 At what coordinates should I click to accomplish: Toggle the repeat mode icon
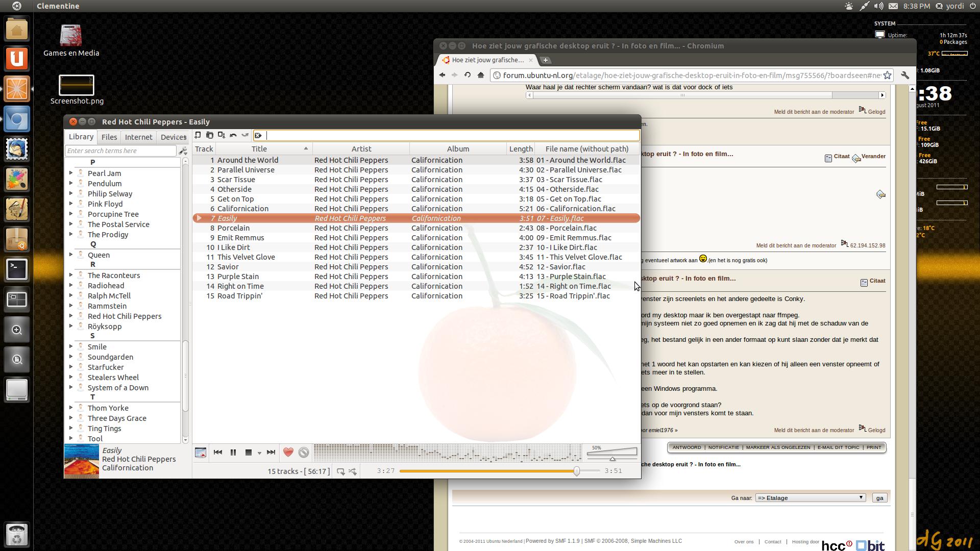[341, 471]
